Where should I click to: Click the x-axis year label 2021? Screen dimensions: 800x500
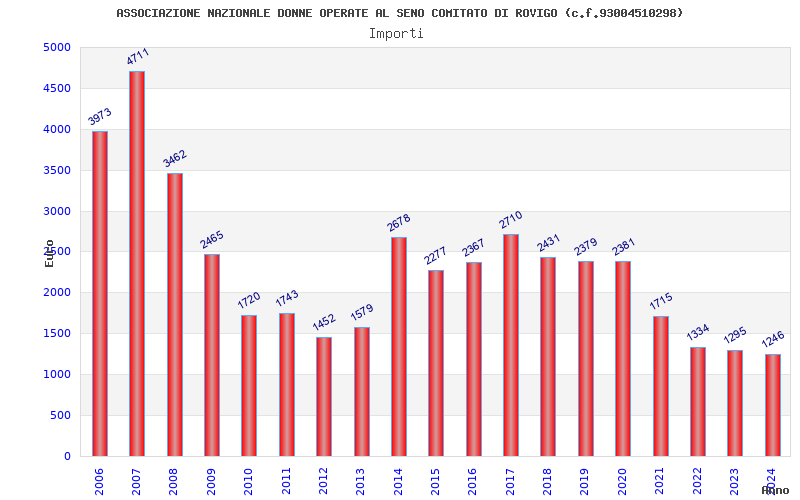660,481
